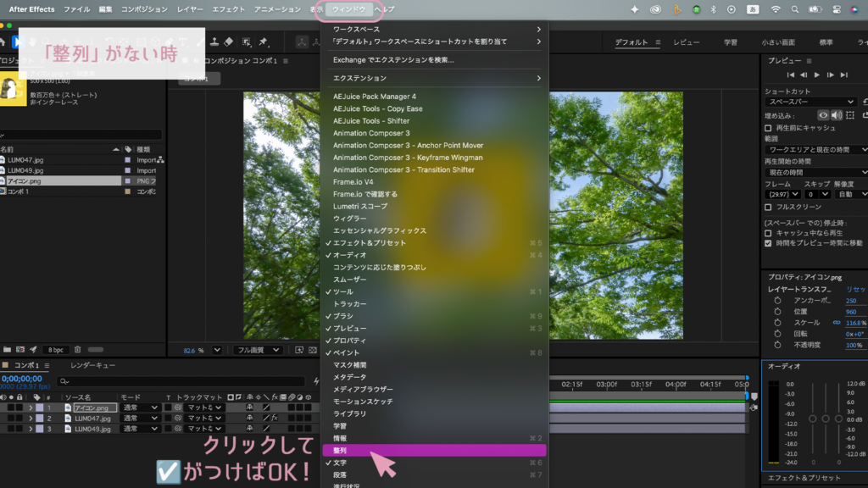Select the clone stamp tool
868x488 pixels.
tap(214, 42)
